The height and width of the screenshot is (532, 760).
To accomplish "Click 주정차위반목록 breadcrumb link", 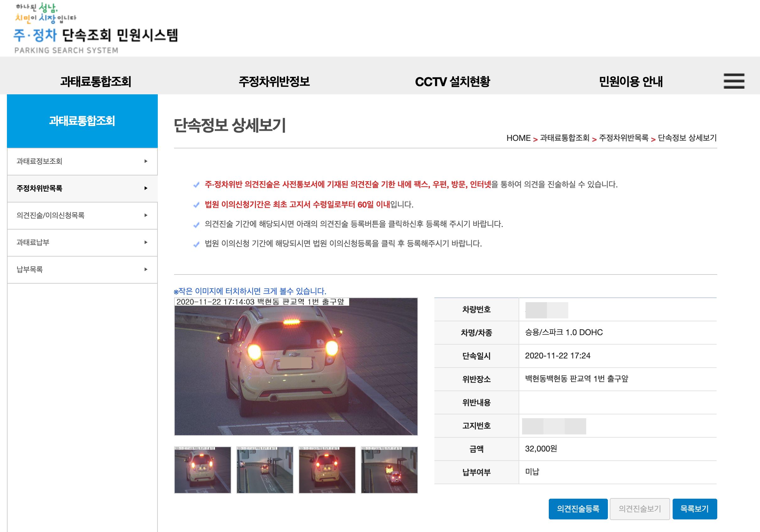I will (x=623, y=138).
